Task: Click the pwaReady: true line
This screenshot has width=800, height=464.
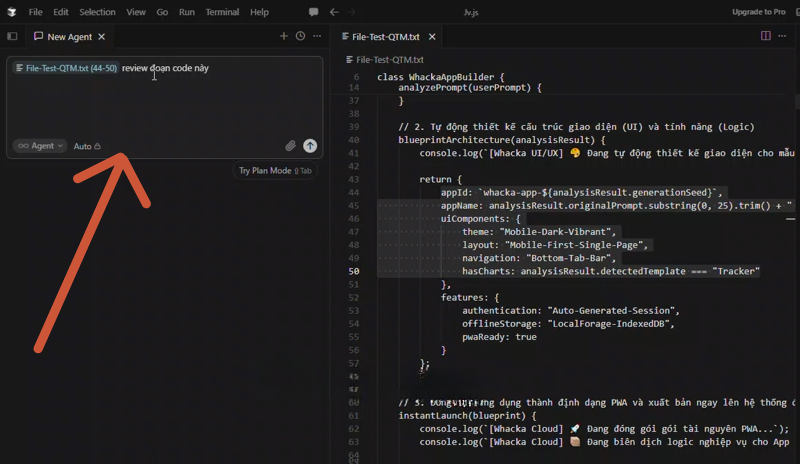Action: (499, 337)
